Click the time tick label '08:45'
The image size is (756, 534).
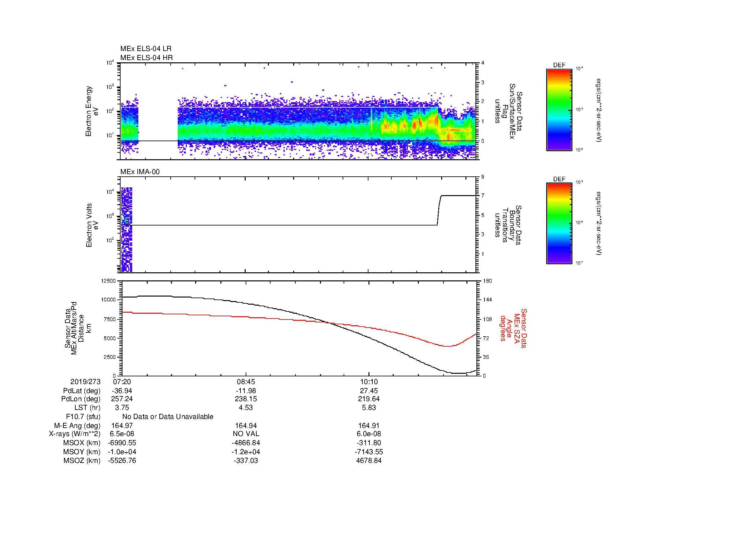coord(246,382)
